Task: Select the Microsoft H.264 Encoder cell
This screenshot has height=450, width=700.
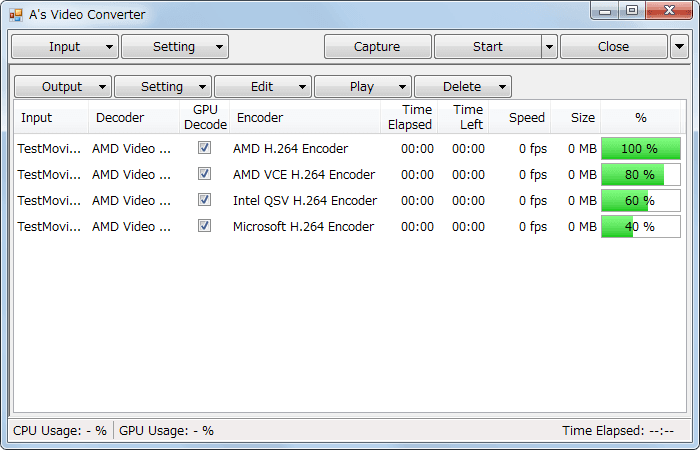Action: (x=303, y=226)
